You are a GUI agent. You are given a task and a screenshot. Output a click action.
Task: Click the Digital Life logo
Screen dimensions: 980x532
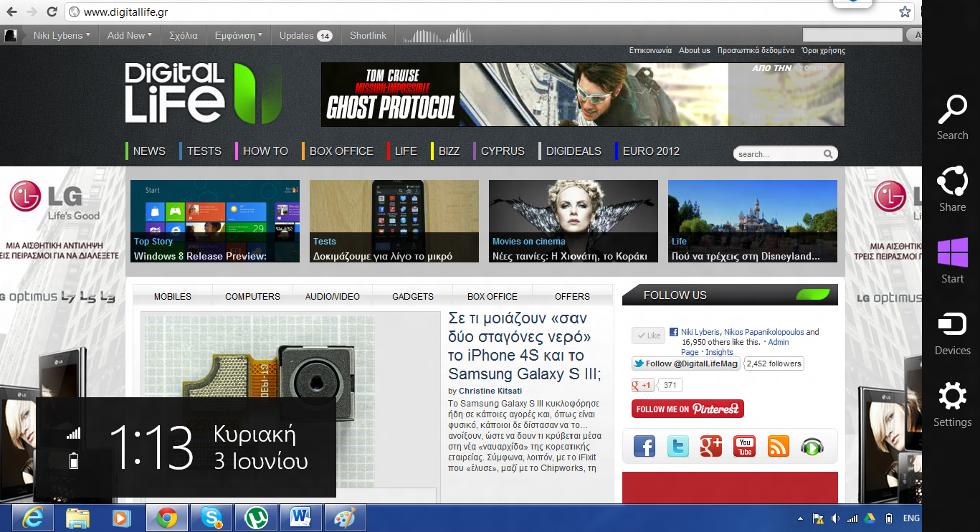[x=204, y=93]
